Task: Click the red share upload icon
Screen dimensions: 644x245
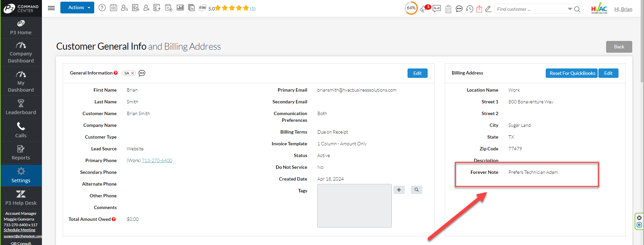Action: 479,9
